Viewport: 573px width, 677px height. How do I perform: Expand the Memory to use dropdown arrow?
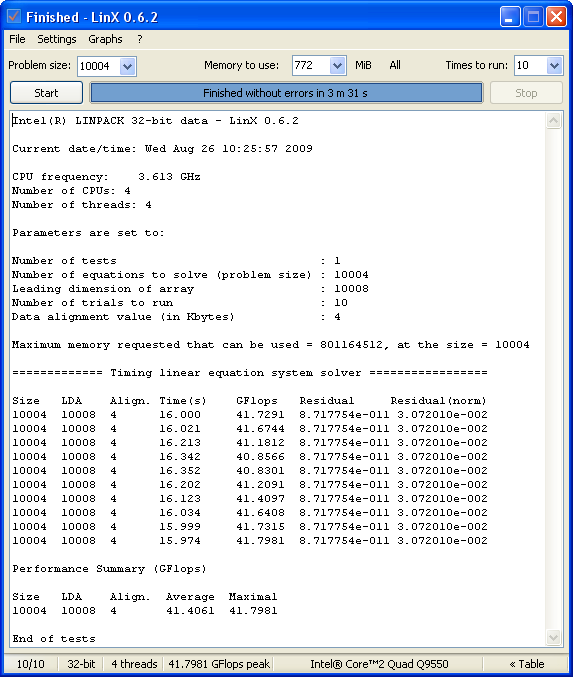(x=337, y=66)
